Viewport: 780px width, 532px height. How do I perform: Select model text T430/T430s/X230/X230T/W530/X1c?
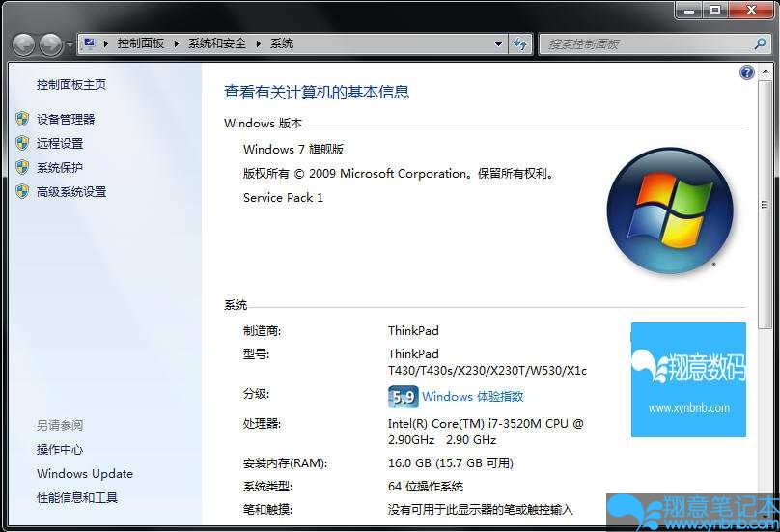point(487,371)
